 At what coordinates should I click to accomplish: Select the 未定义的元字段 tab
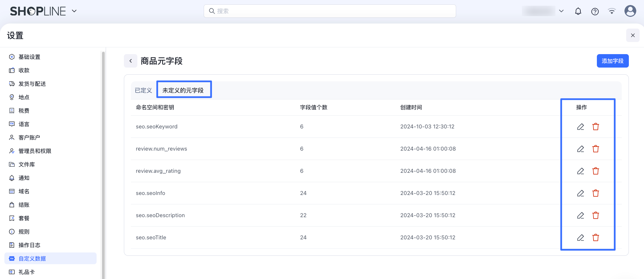pyautogui.click(x=183, y=90)
